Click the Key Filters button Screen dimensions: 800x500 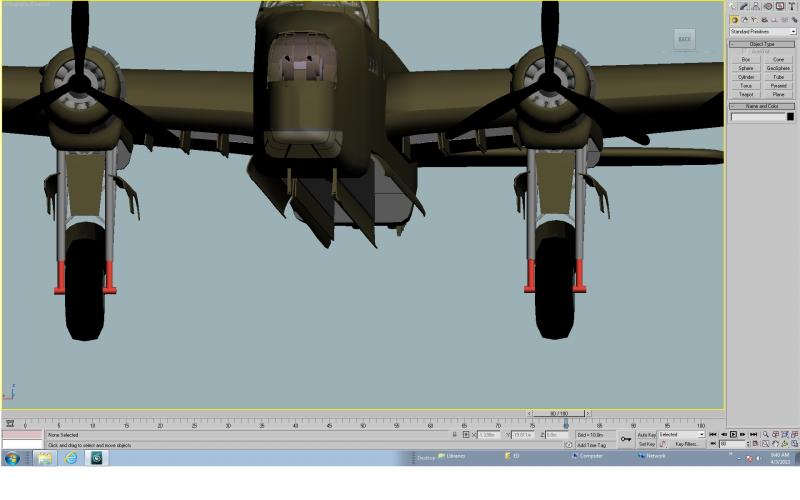(x=686, y=444)
